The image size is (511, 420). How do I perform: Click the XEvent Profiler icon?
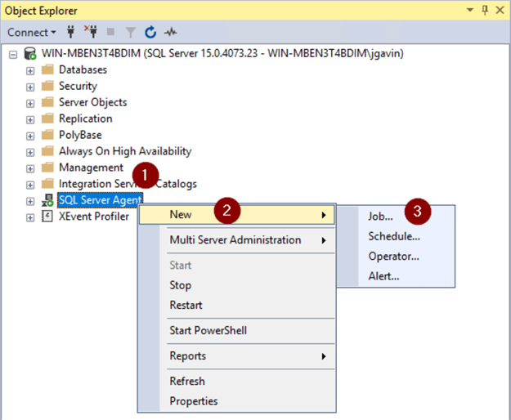point(47,217)
